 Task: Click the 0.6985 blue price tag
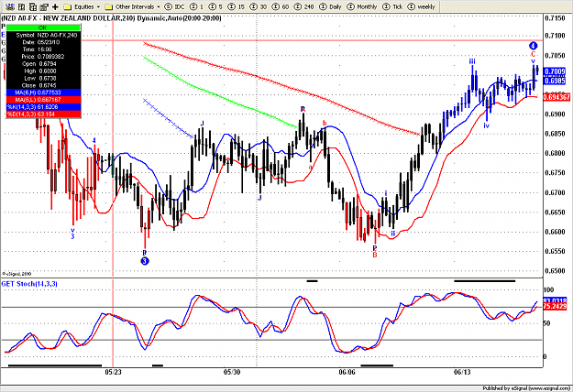click(x=555, y=81)
